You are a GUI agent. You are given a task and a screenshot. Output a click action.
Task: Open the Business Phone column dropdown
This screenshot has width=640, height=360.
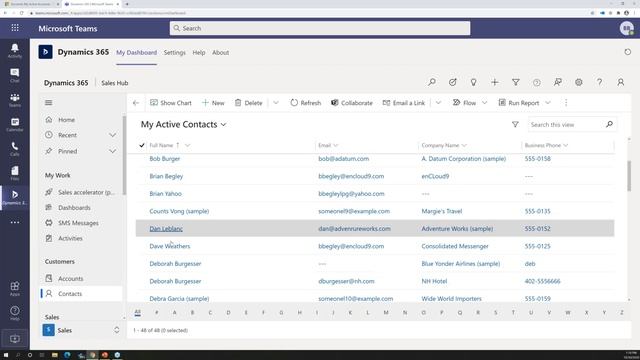tap(565, 145)
